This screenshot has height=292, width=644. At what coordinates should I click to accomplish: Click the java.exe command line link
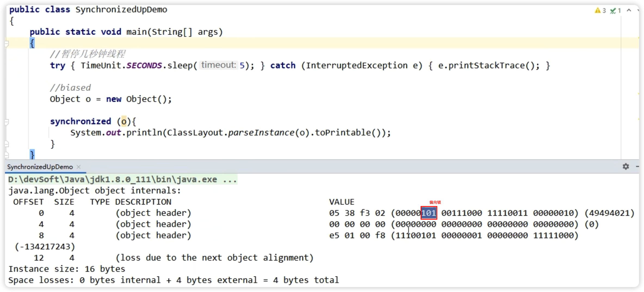click(122, 179)
